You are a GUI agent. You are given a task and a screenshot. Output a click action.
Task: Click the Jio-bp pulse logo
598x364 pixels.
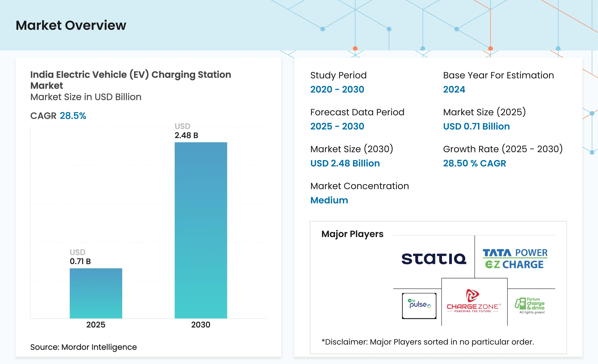click(x=419, y=306)
